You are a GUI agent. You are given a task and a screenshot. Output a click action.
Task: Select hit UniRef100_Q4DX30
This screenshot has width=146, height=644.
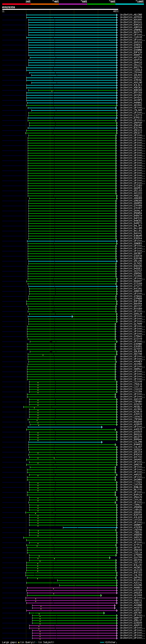tap(131, 538)
